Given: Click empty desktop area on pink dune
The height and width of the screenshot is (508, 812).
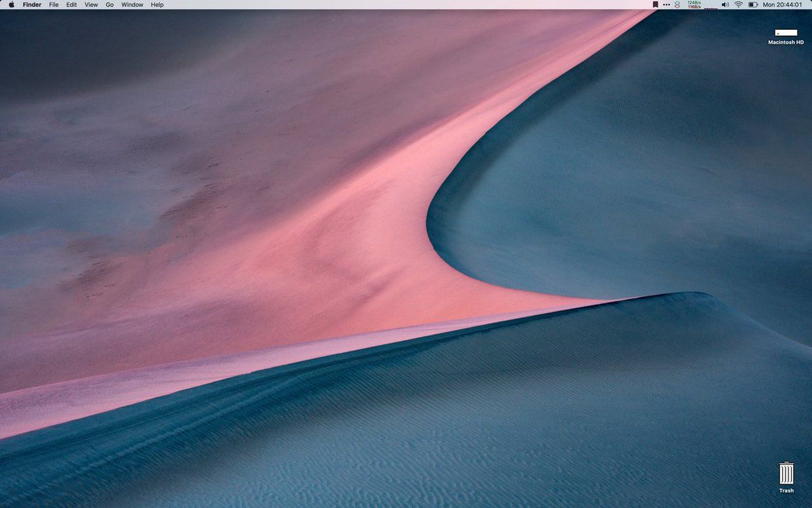Looking at the screenshot, I should [x=304, y=237].
